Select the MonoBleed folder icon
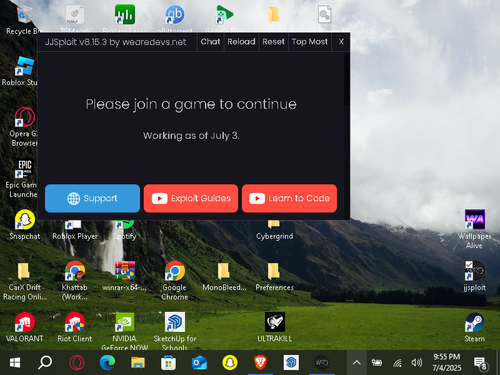Viewport: 500px width, 375px height. point(224,276)
